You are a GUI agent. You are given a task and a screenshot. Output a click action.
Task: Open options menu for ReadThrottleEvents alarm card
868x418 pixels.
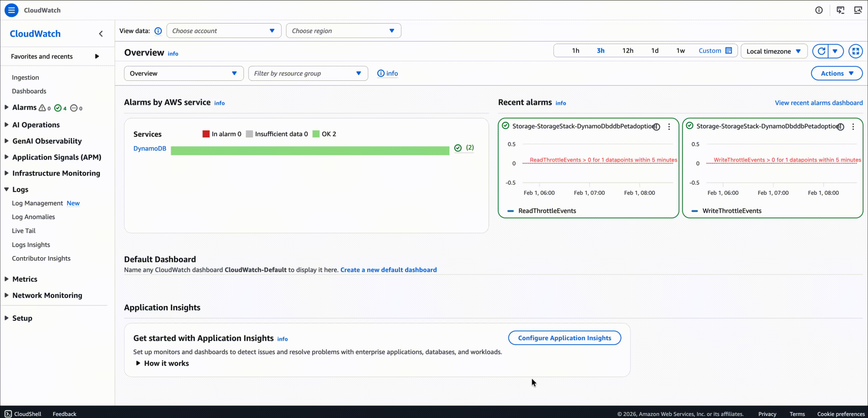[x=669, y=127]
